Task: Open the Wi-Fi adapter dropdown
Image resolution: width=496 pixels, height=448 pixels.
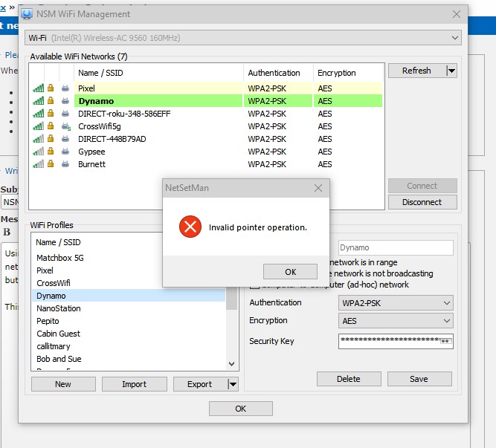Action: pos(242,38)
